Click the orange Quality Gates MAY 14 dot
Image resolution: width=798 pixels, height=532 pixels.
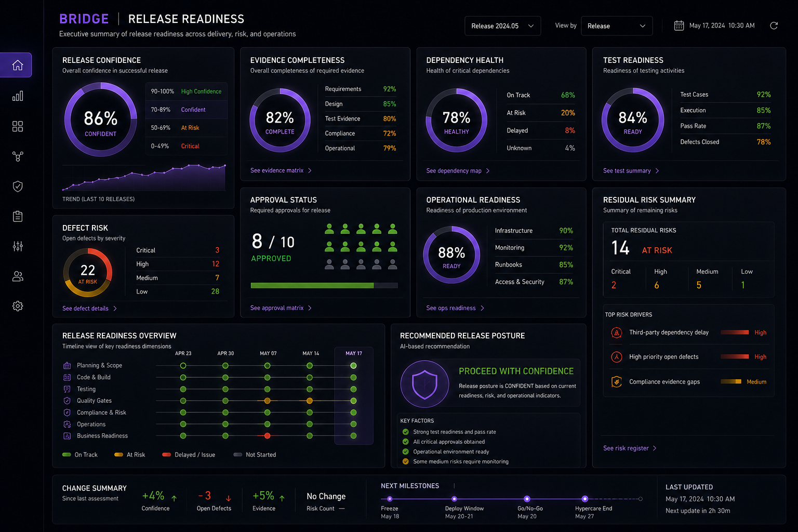pyautogui.click(x=310, y=401)
